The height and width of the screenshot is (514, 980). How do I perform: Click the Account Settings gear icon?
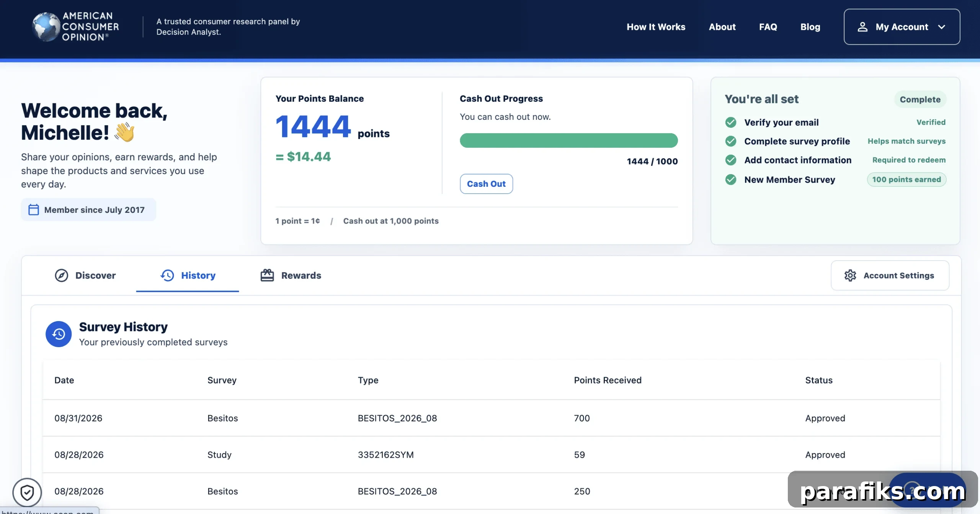click(850, 276)
